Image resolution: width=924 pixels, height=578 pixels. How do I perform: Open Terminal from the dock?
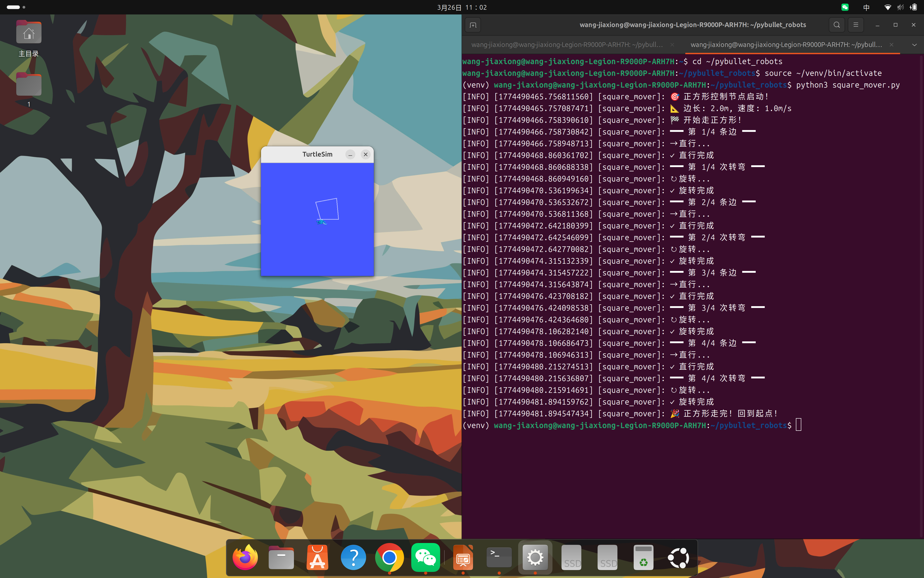coord(499,558)
